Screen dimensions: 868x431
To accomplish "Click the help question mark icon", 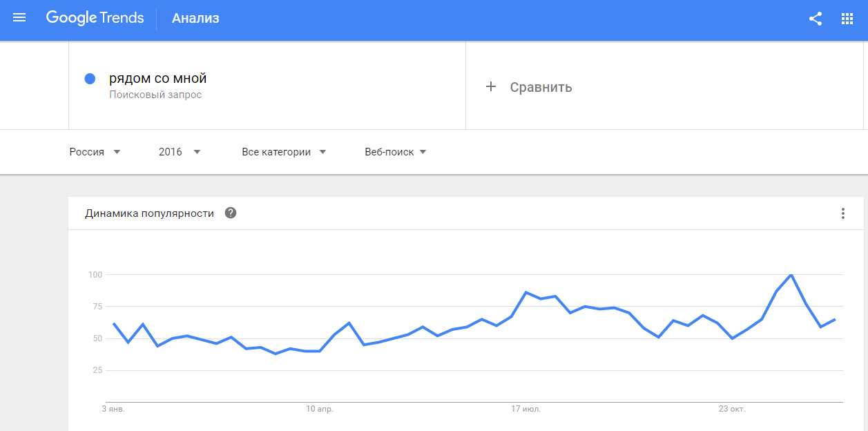I will [231, 213].
